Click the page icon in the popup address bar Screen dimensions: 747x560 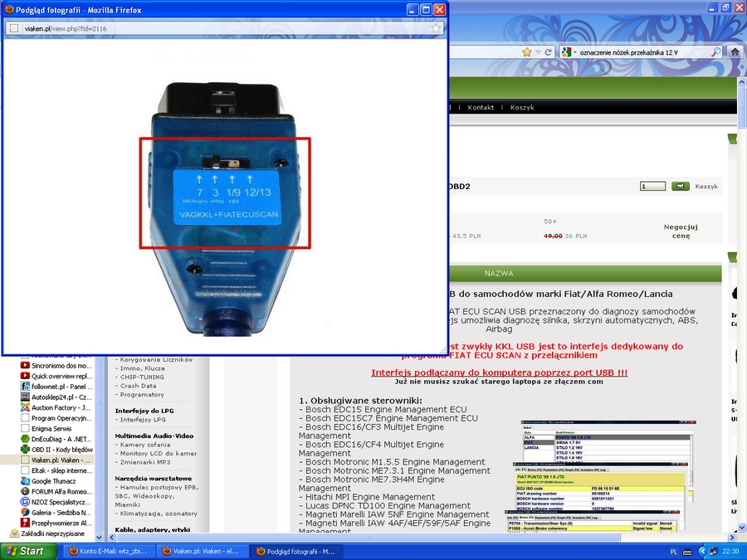pos(14,28)
